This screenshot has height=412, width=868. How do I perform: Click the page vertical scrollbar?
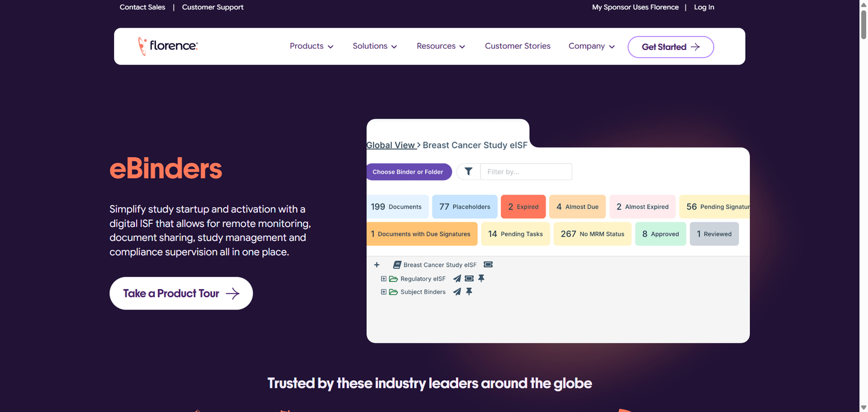pos(863,24)
